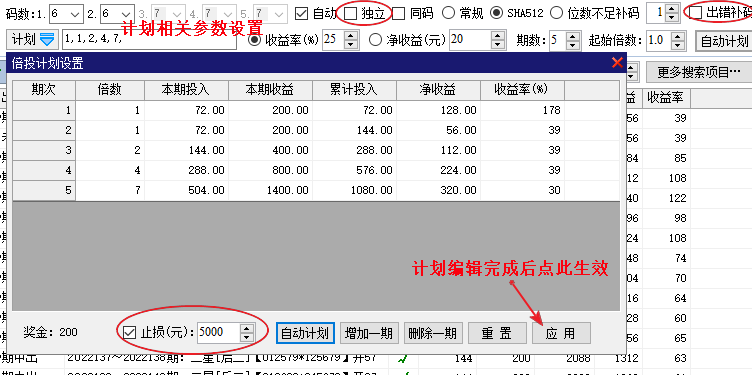The width and height of the screenshot is (752, 375).
Task: Click the 净收益 cell 320.00
Action: click(x=438, y=190)
